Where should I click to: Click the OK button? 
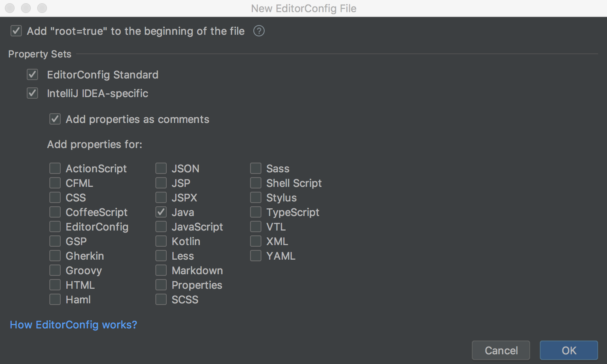tap(569, 350)
